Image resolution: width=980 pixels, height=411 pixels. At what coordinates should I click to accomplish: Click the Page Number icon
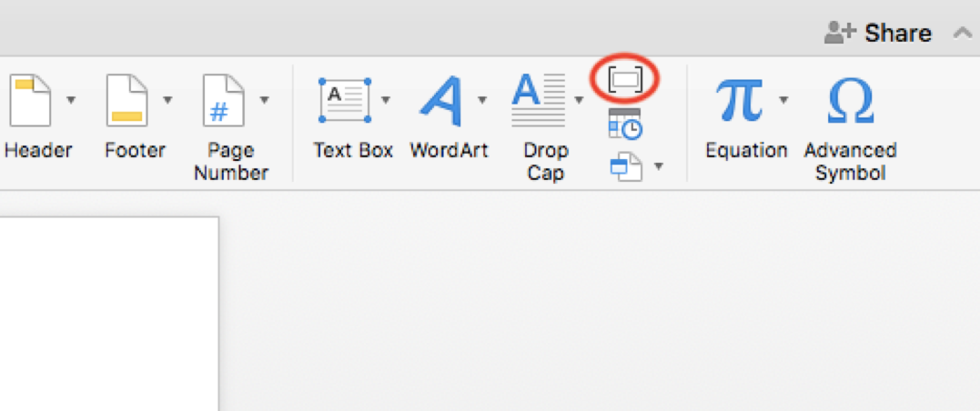coord(224,101)
